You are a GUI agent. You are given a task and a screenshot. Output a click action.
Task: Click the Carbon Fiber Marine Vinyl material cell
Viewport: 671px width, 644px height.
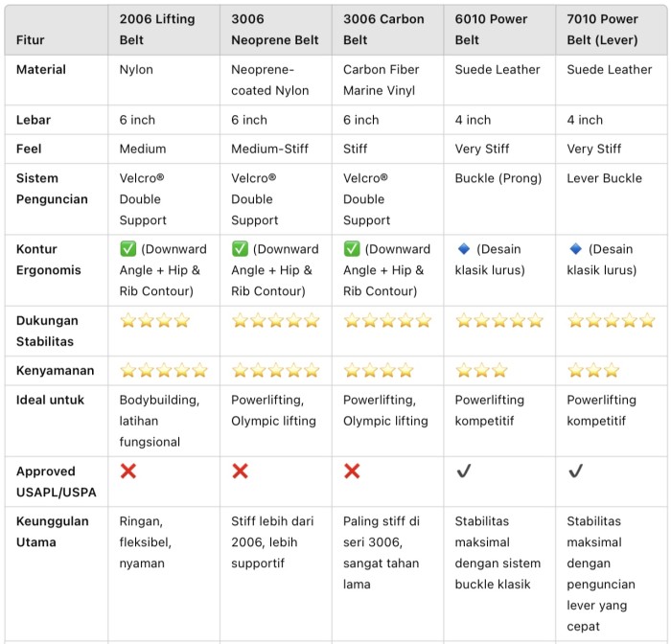(381, 80)
